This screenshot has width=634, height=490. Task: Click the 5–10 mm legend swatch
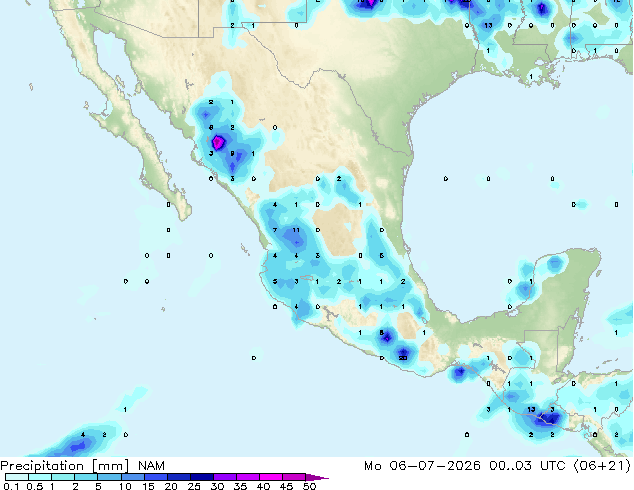click(x=109, y=477)
